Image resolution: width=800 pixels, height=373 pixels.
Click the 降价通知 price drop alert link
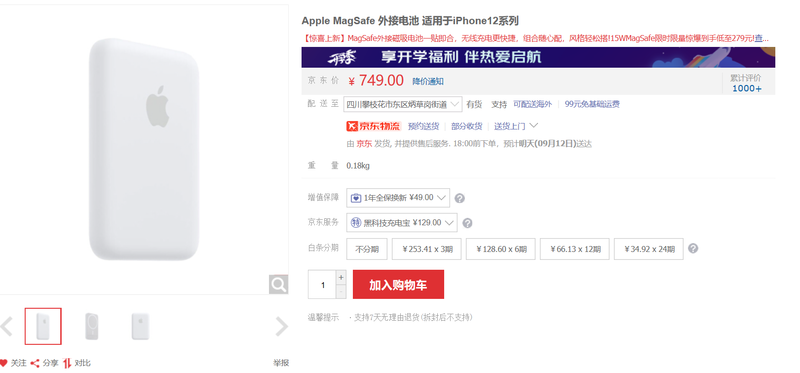click(428, 81)
